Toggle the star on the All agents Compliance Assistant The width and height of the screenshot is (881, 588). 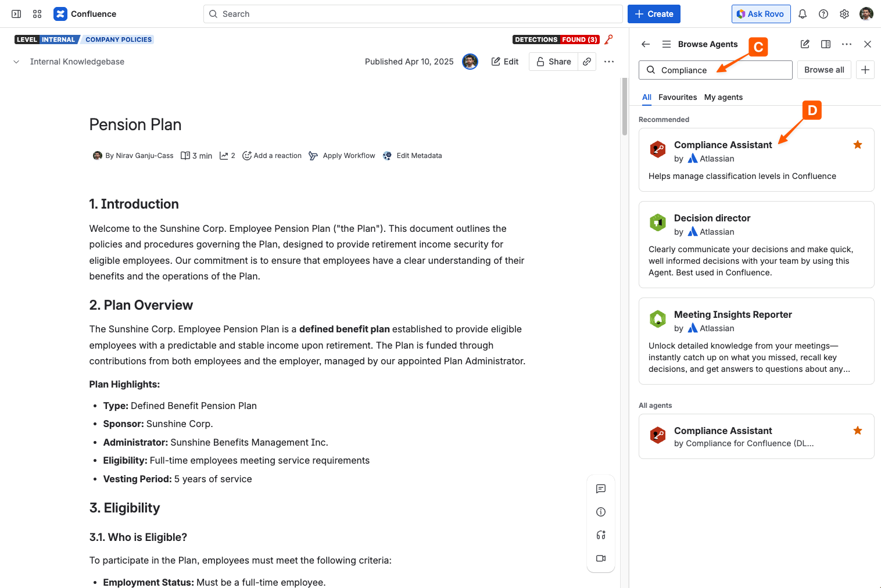858,431
